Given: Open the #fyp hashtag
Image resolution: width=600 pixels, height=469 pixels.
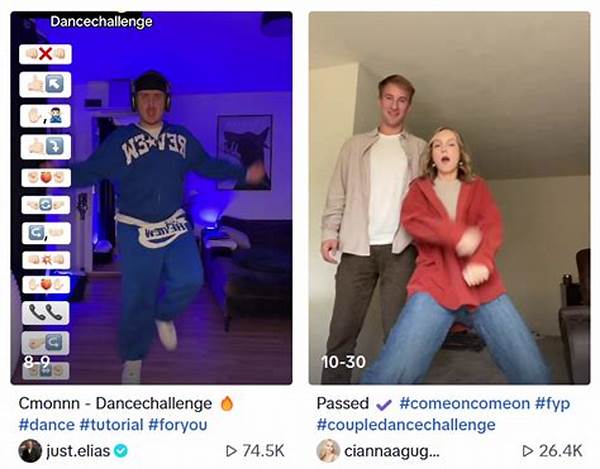Looking at the screenshot, I should (x=552, y=404).
